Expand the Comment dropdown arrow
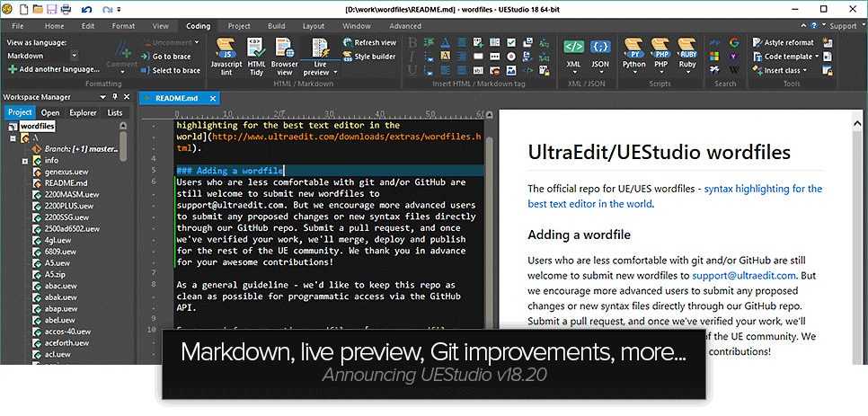 tap(121, 72)
